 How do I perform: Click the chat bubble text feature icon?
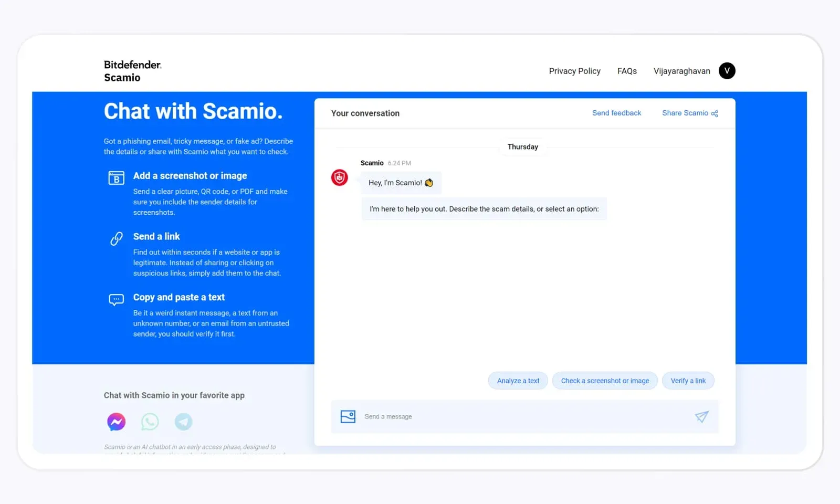click(x=116, y=300)
